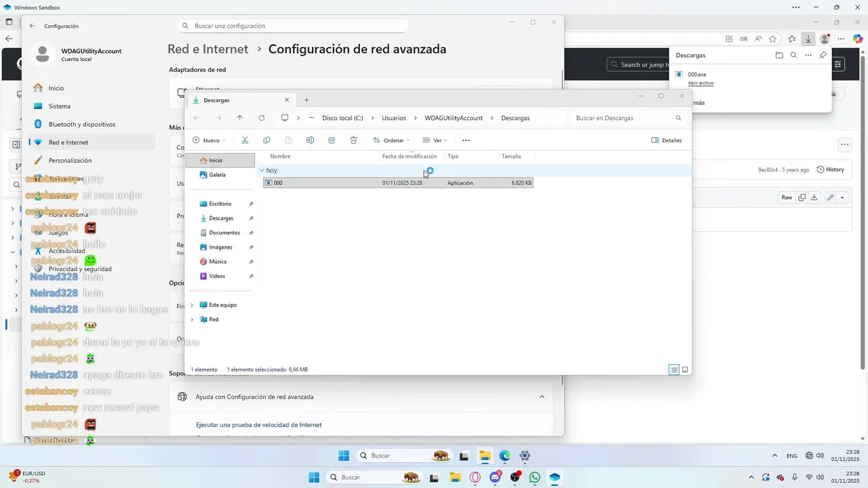The image size is (868, 488).
Task: Open WhatsApp from the host taskbar
Action: (535, 477)
